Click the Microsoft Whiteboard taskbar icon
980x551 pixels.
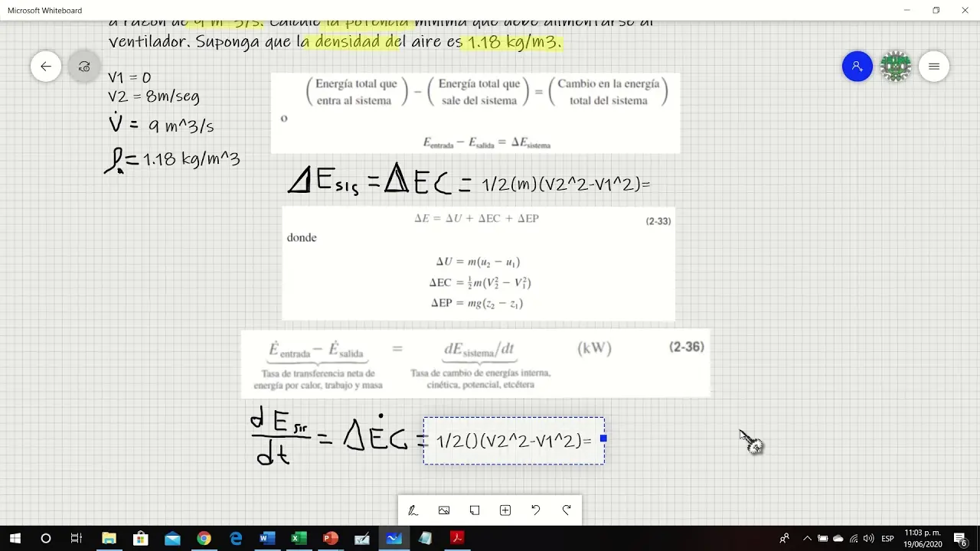[x=394, y=539]
